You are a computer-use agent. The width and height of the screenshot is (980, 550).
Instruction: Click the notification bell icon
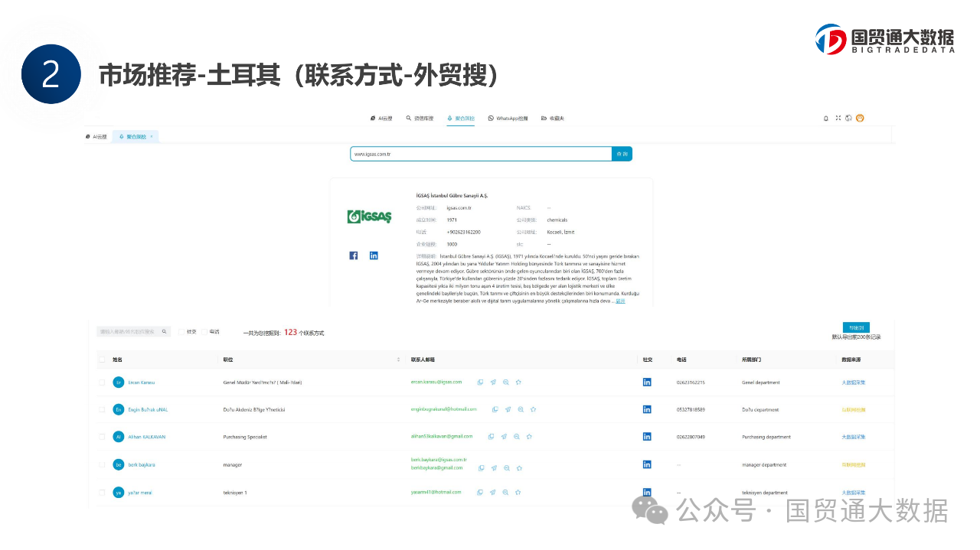[x=826, y=119]
